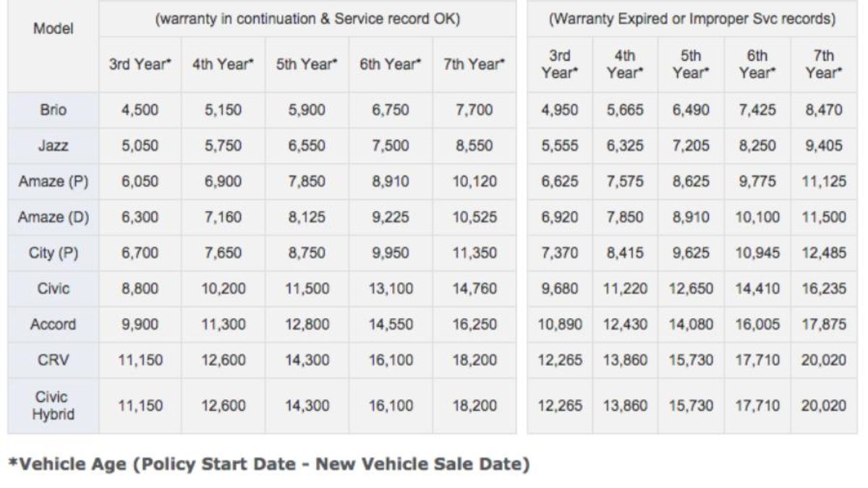Select City (P)'s 9,950 price cell
The height and width of the screenshot is (488, 868).
pyautogui.click(x=391, y=253)
